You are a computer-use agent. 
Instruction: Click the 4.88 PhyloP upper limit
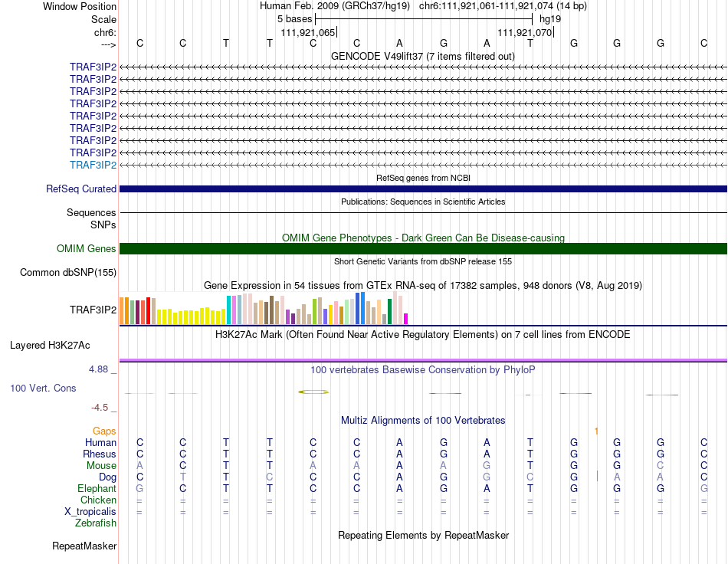[x=98, y=369]
